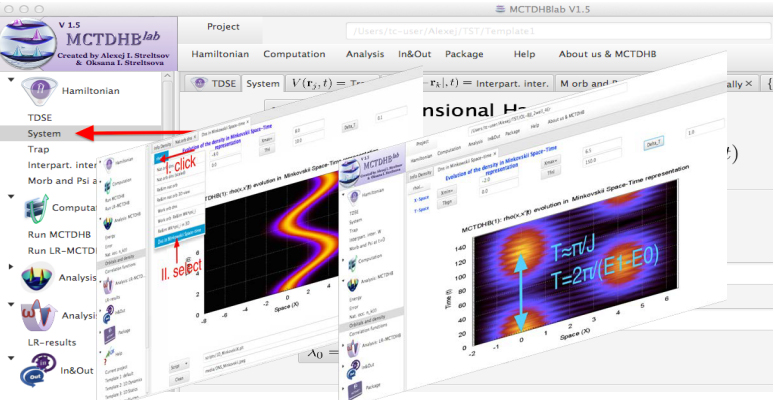Click the project path input field

click(x=558, y=31)
